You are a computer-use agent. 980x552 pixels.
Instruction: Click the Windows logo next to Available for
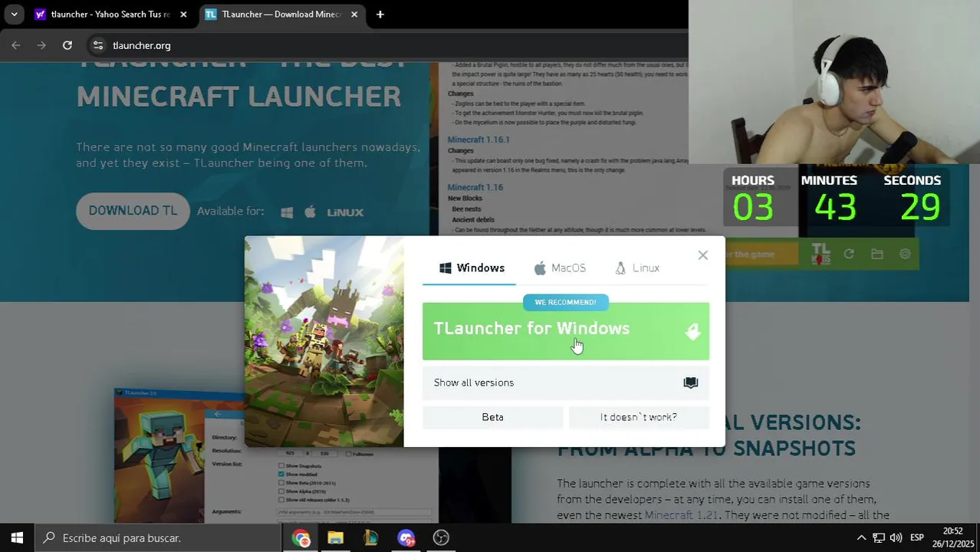pyautogui.click(x=287, y=212)
